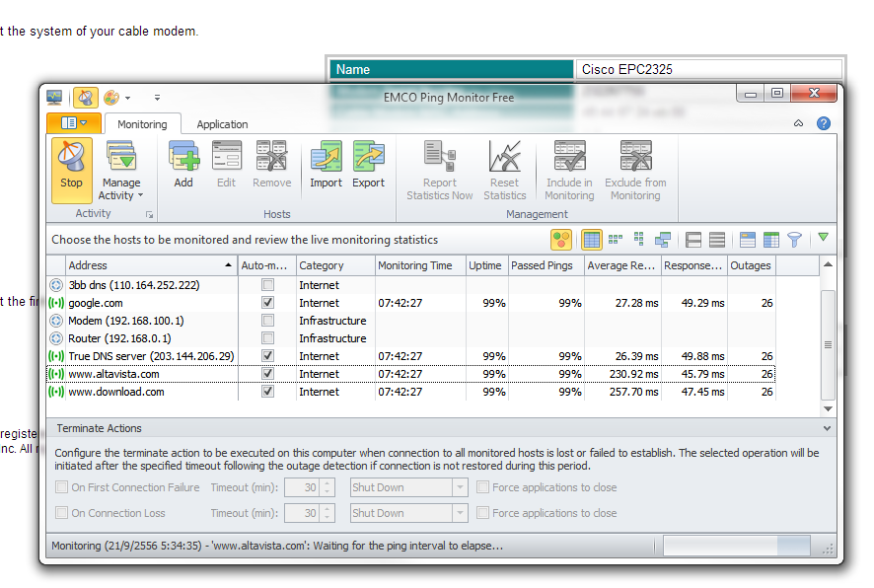The image size is (874, 588).
Task: Toggle auto-monitoring checkbox for google.com
Action: 267,303
